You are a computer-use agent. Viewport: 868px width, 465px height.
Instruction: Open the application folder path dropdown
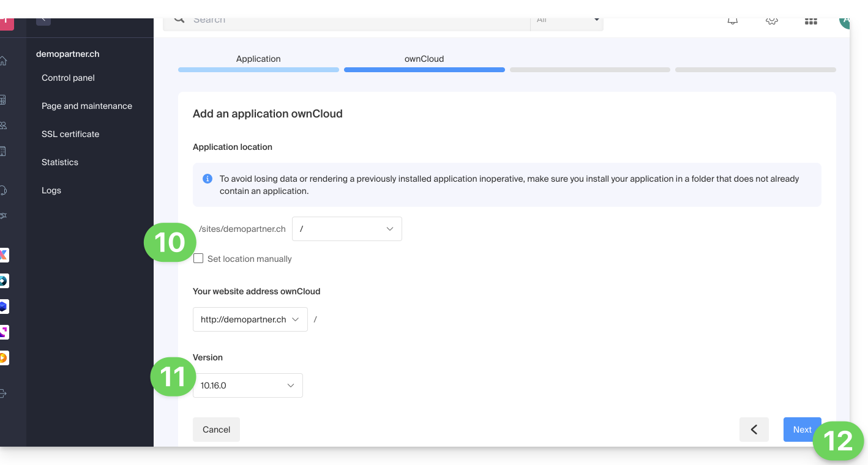[x=346, y=229]
